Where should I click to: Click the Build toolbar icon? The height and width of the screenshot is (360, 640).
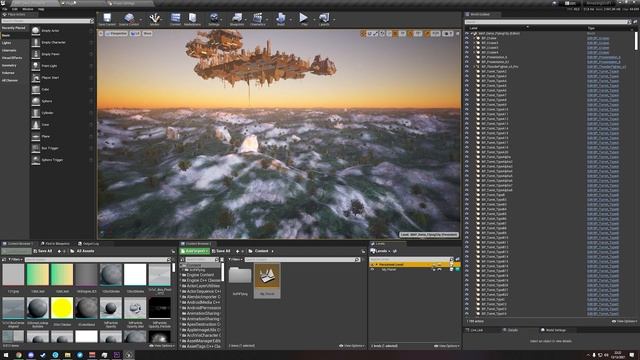pos(281,18)
